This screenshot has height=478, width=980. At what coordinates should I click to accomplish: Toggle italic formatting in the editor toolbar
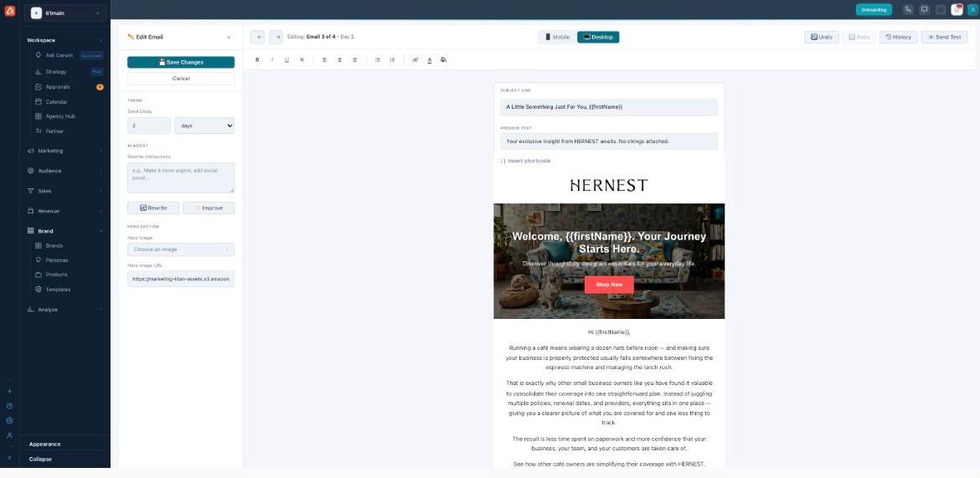coord(272,60)
